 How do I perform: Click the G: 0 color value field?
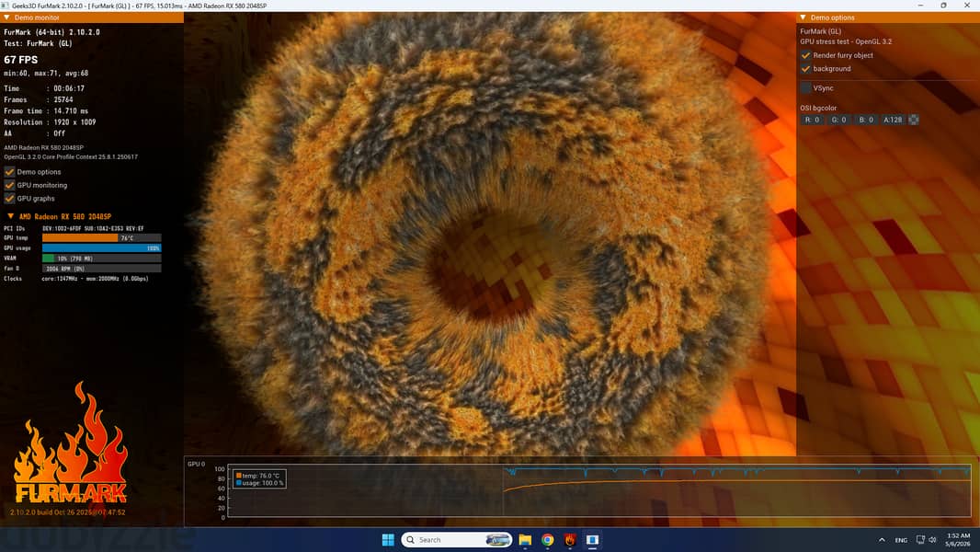click(x=838, y=120)
